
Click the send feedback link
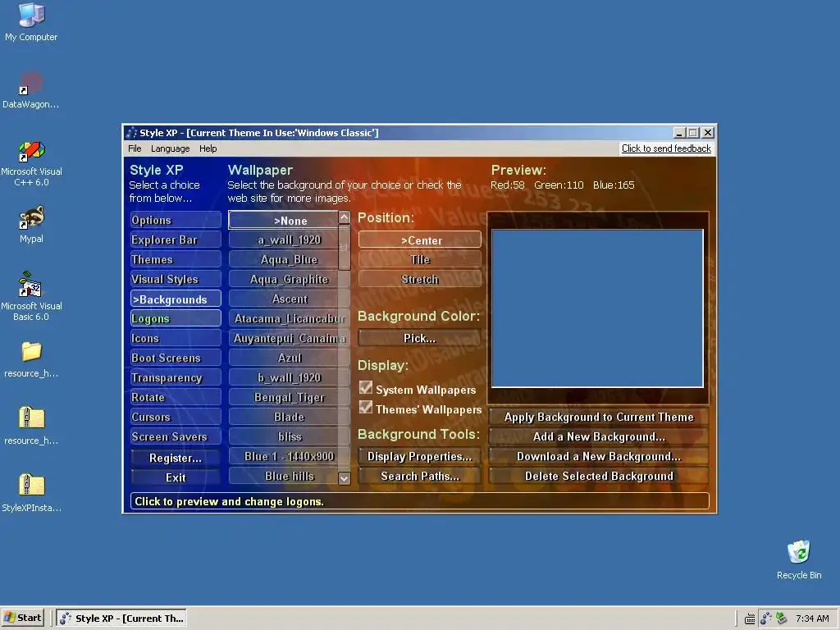(666, 148)
